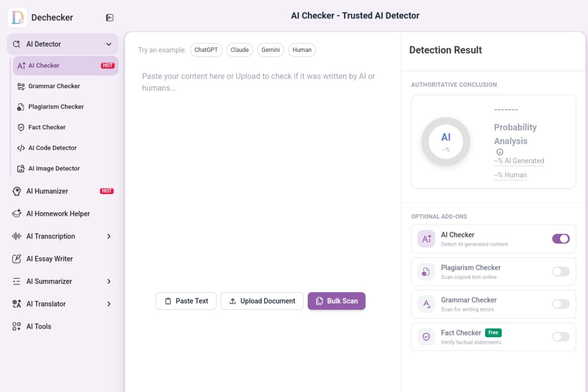Click the AI Essay Writer quill icon
The width and height of the screenshot is (588, 392).
tap(17, 259)
